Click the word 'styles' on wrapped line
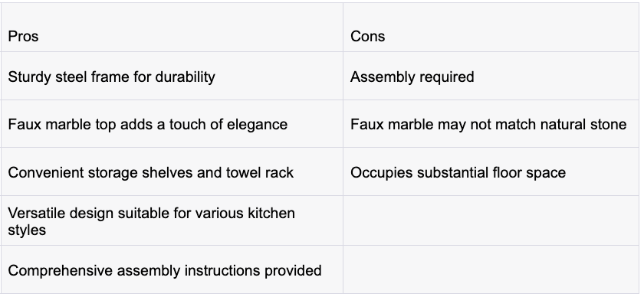 point(27,230)
